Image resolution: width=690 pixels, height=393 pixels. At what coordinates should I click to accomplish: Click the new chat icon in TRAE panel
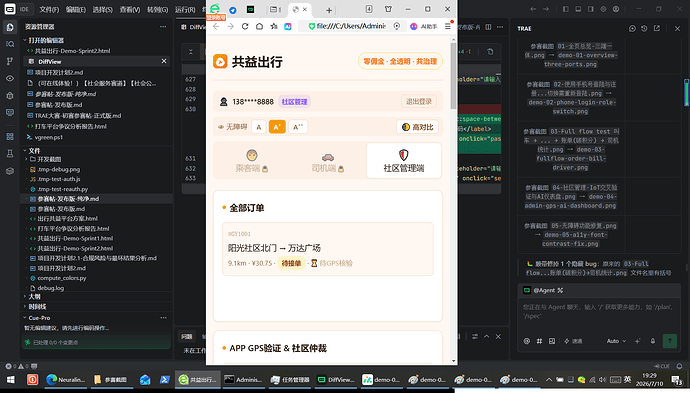(x=632, y=28)
